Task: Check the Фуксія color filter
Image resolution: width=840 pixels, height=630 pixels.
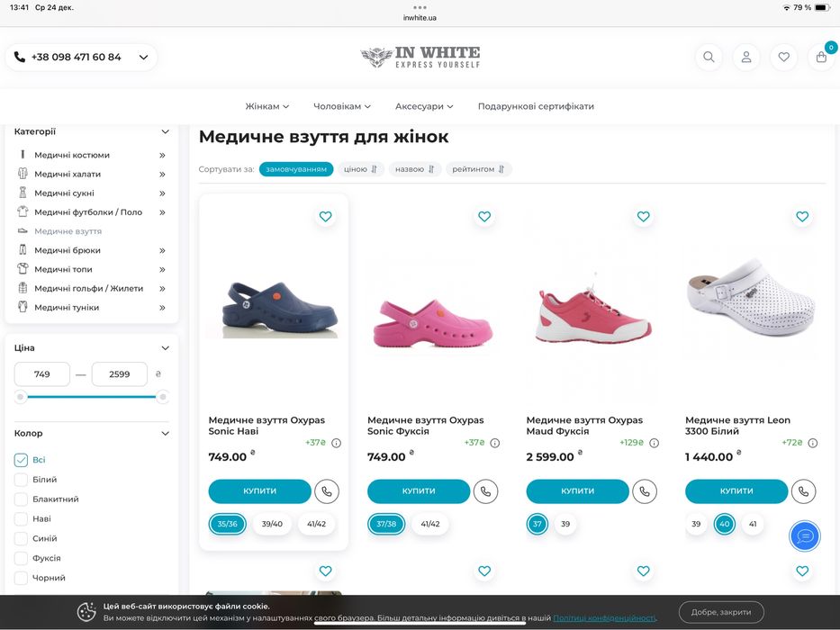Action: [x=21, y=558]
